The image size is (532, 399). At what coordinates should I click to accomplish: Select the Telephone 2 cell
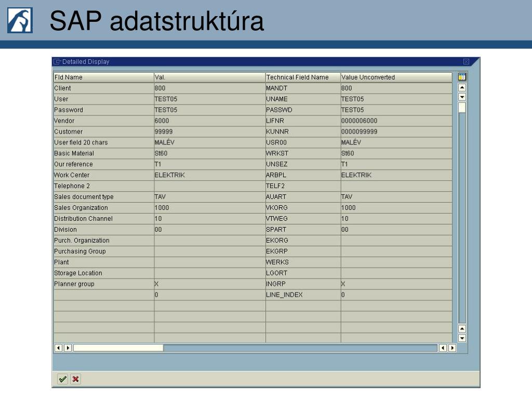coord(103,186)
